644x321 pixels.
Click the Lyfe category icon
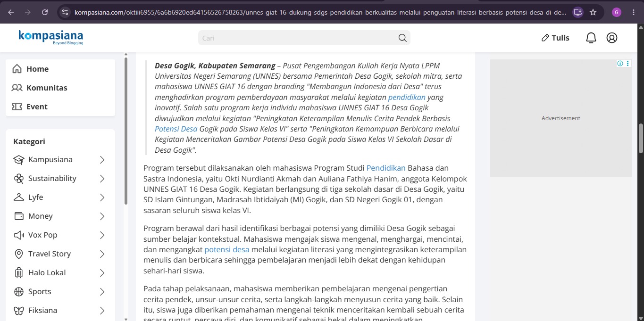pos(19,198)
